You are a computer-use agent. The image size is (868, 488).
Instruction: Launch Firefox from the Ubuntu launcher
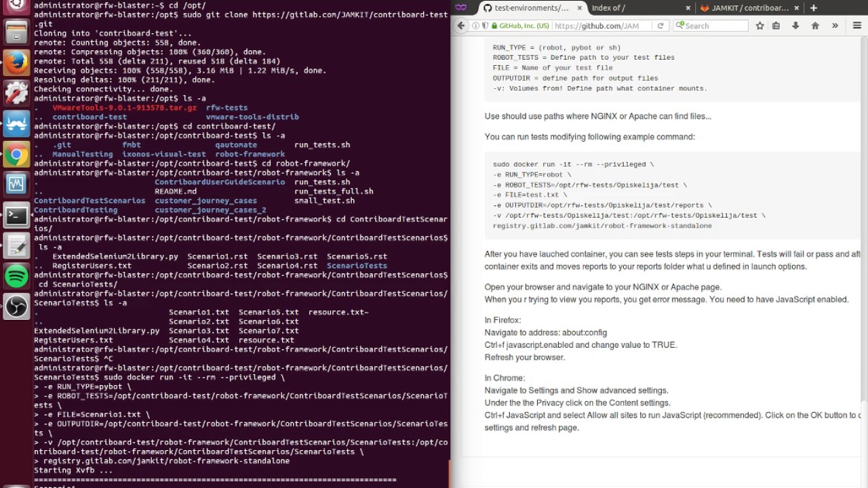point(16,63)
